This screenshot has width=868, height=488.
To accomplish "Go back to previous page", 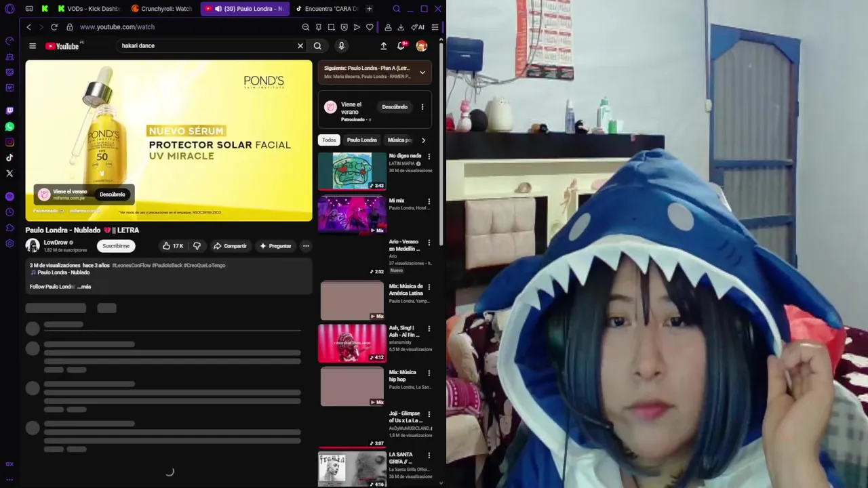I will (x=28, y=27).
